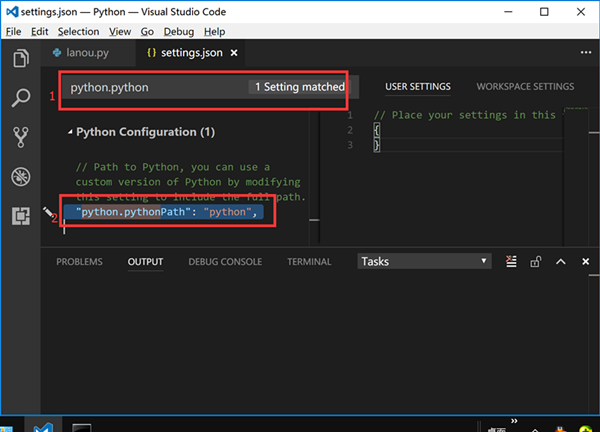Open the Search view in activity bar
The image size is (600, 432).
coord(20,98)
